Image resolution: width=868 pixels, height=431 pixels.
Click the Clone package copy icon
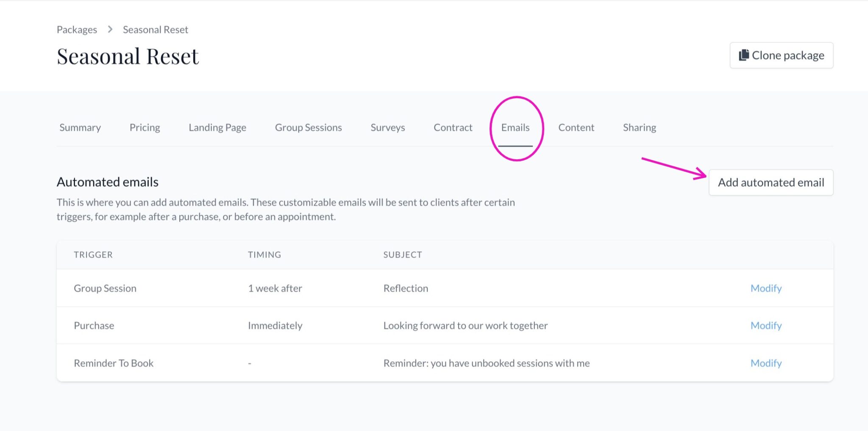(744, 55)
